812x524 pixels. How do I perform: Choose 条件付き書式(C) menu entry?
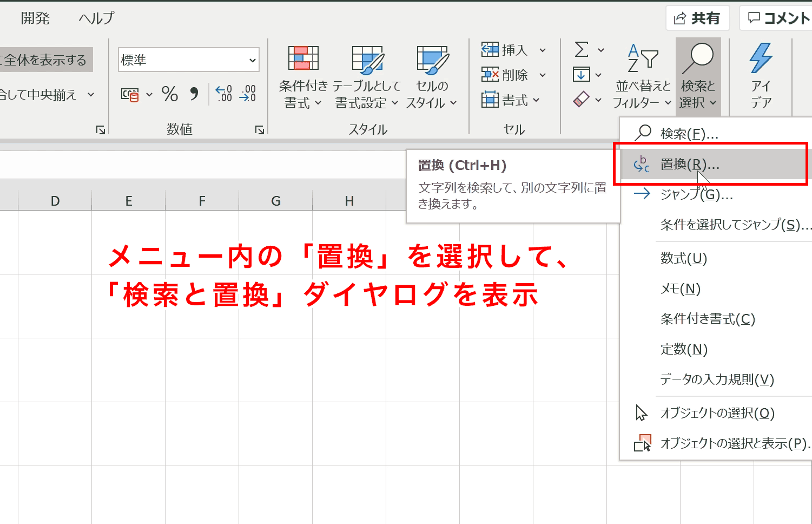(x=716, y=319)
